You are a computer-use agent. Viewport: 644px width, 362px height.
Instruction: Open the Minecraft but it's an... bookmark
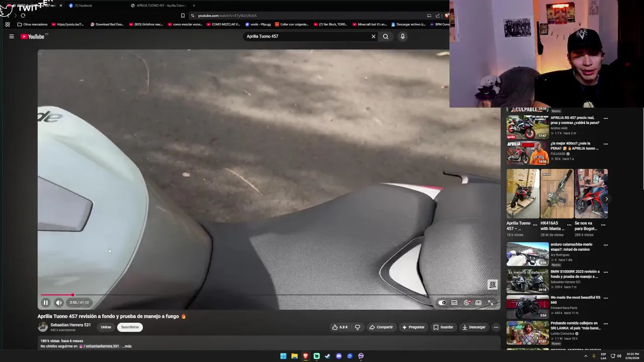pos(369,24)
